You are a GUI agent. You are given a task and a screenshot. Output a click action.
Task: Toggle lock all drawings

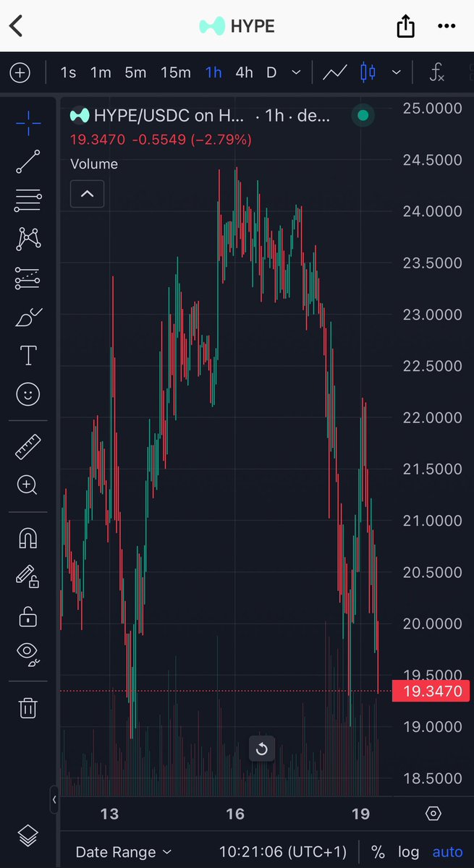28,616
